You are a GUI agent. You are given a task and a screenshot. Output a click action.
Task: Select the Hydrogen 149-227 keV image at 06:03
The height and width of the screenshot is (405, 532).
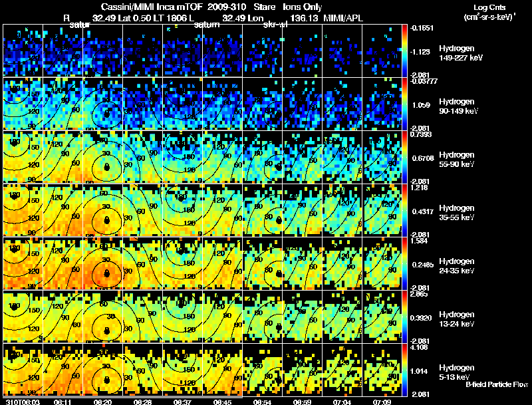pos(23,51)
